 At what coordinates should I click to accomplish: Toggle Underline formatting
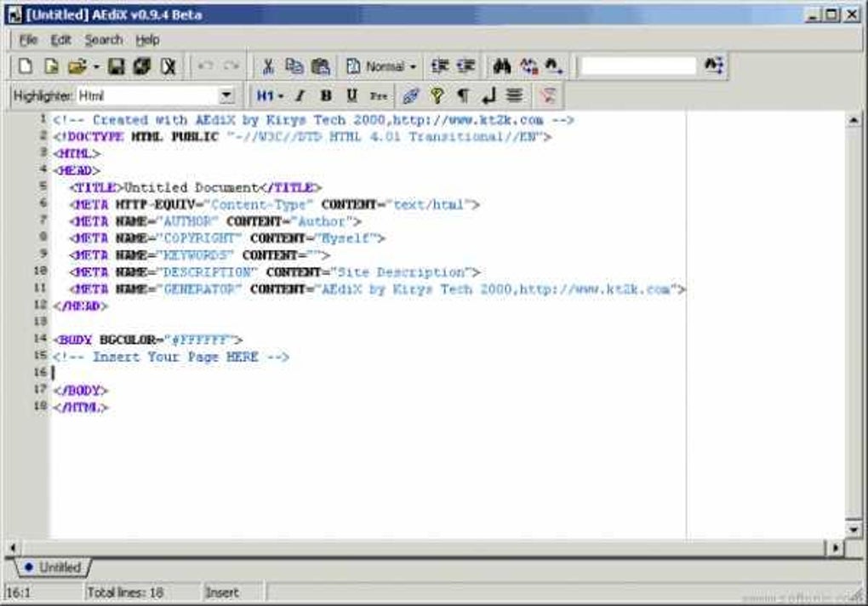[352, 95]
